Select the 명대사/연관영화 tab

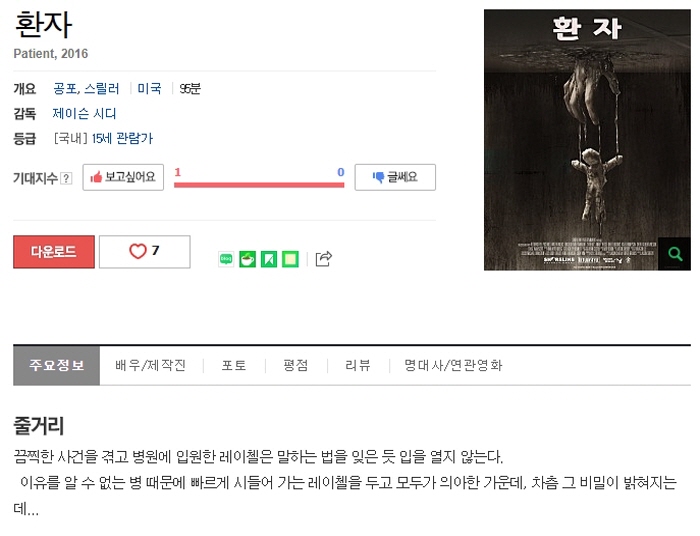pos(454,366)
